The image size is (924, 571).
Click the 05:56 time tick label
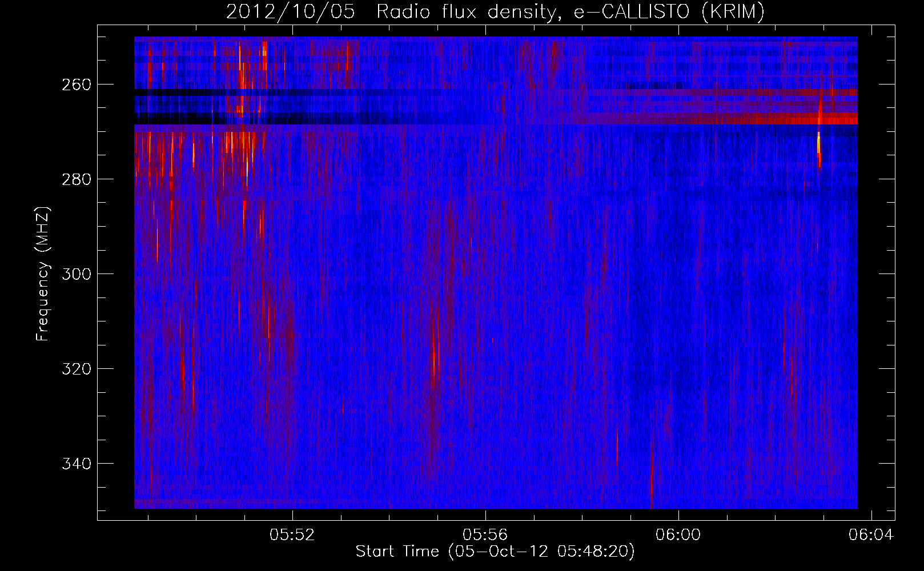[x=485, y=535]
